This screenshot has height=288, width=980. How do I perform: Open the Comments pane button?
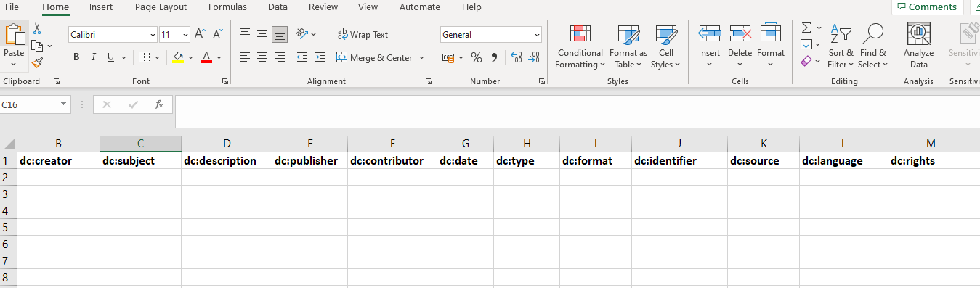[x=927, y=7]
